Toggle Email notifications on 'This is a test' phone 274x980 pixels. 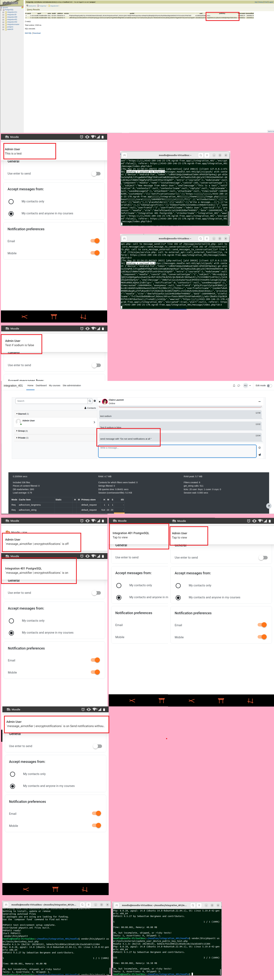click(x=95, y=241)
